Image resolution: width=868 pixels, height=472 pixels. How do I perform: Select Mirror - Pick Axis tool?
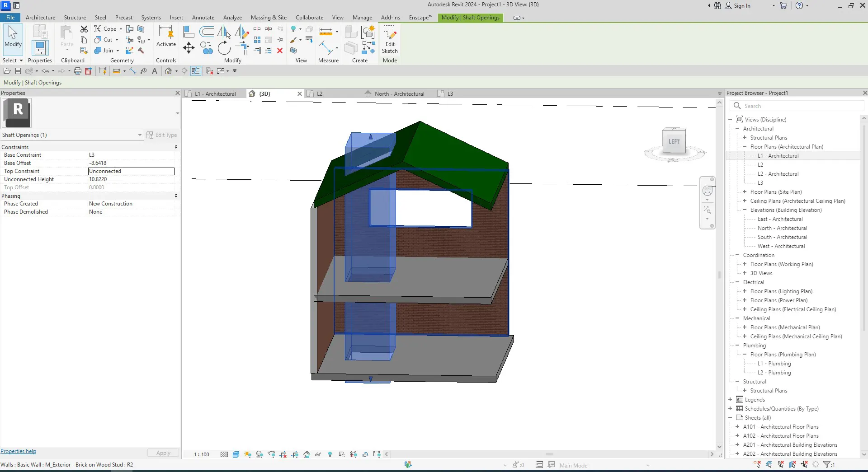tap(224, 32)
